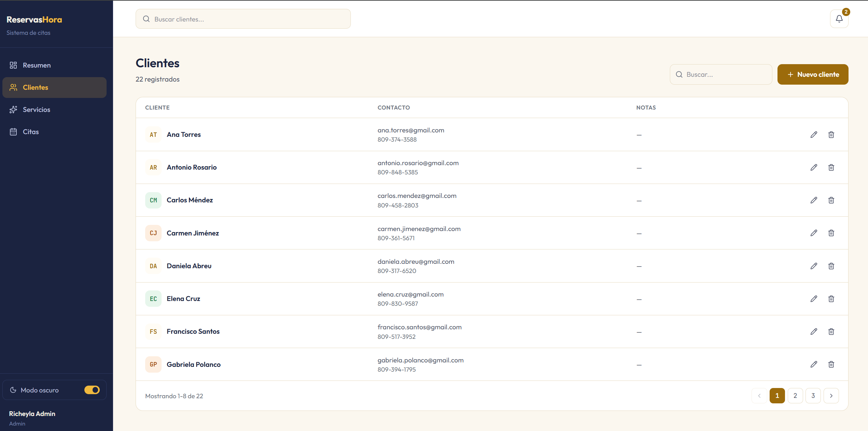Delete Ana Torres with the trash icon

831,134
